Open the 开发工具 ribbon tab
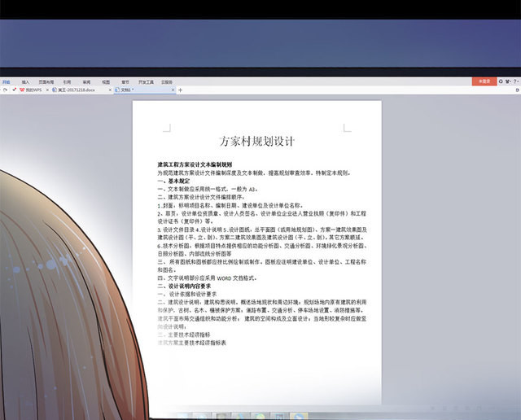 pyautogui.click(x=146, y=82)
